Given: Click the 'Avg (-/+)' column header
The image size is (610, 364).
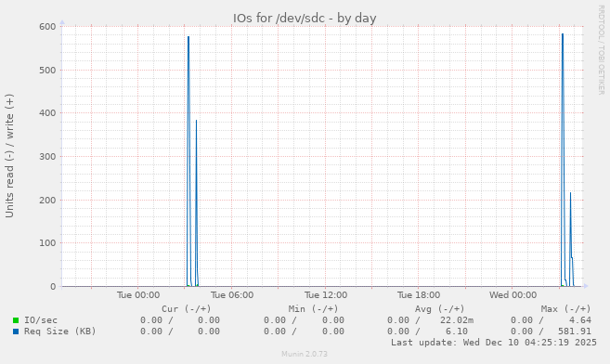Looking at the screenshot, I should pyautogui.click(x=439, y=309).
